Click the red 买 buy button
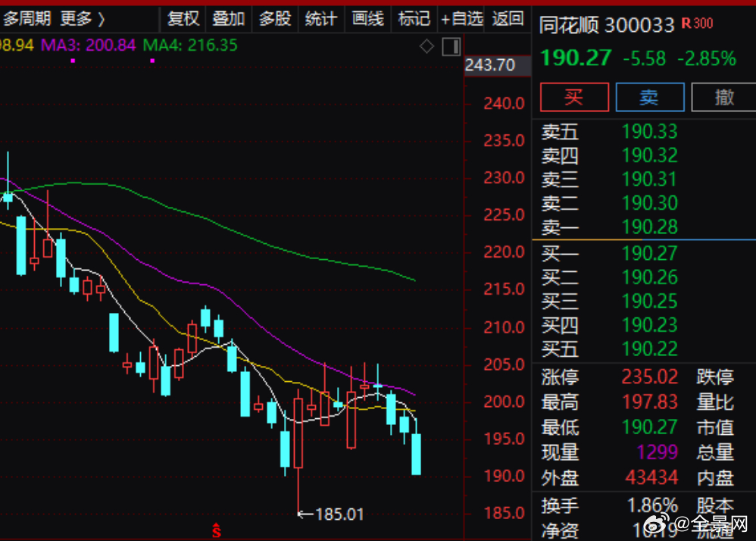The width and height of the screenshot is (756, 541). [574, 97]
